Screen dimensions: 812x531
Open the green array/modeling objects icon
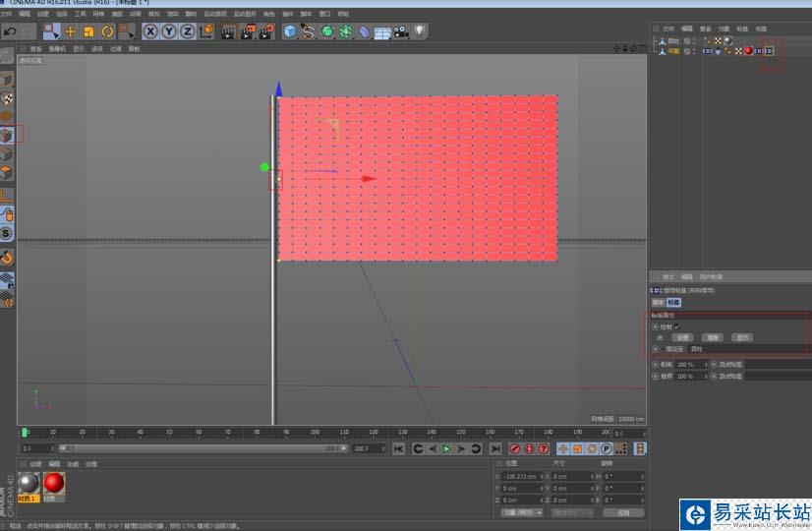pos(345,31)
